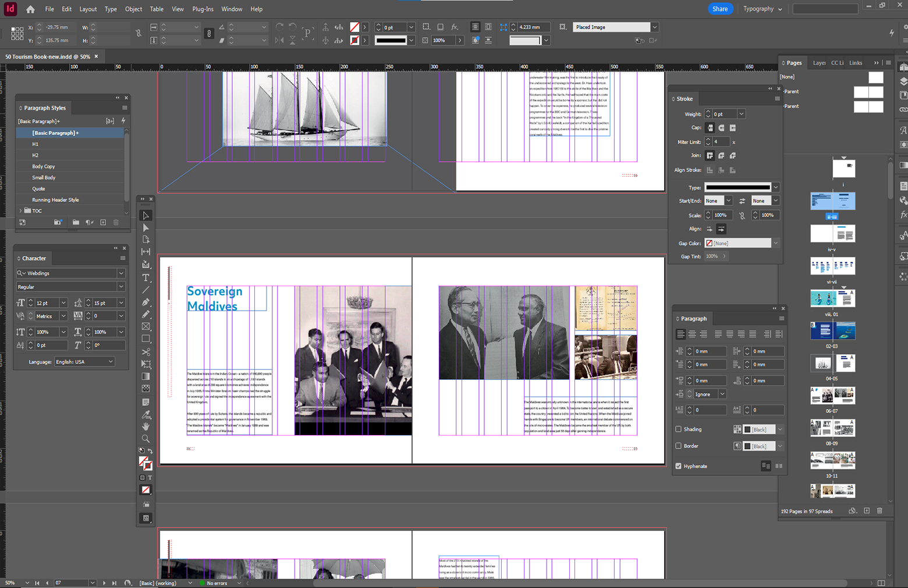Select the Pen tool
The height and width of the screenshot is (588, 908).
[x=146, y=302]
